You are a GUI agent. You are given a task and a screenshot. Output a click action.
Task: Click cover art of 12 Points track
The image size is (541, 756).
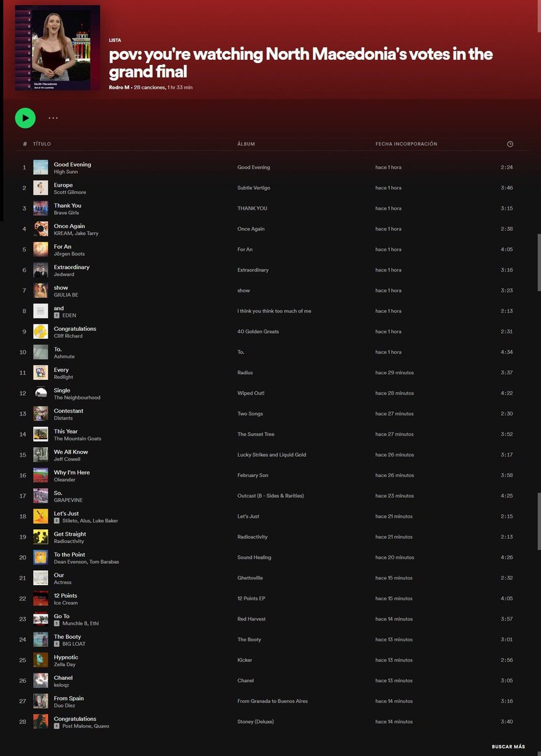tap(40, 598)
